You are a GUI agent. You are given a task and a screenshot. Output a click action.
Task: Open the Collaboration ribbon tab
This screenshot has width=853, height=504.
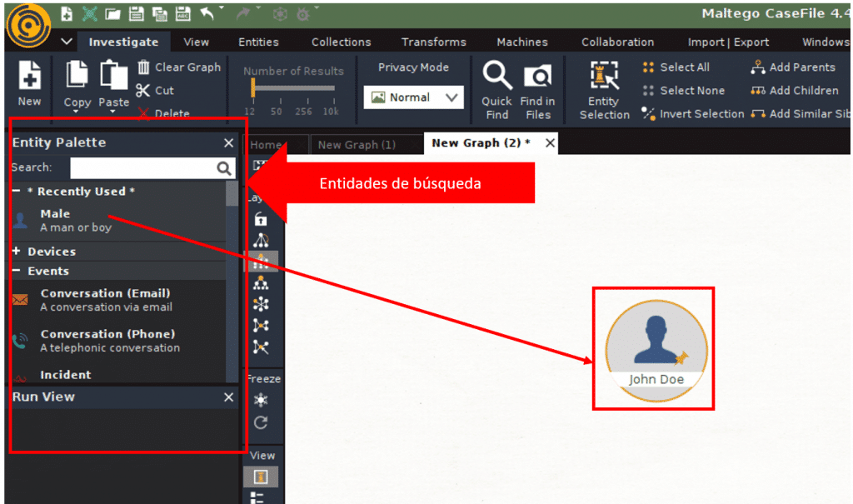(x=617, y=42)
